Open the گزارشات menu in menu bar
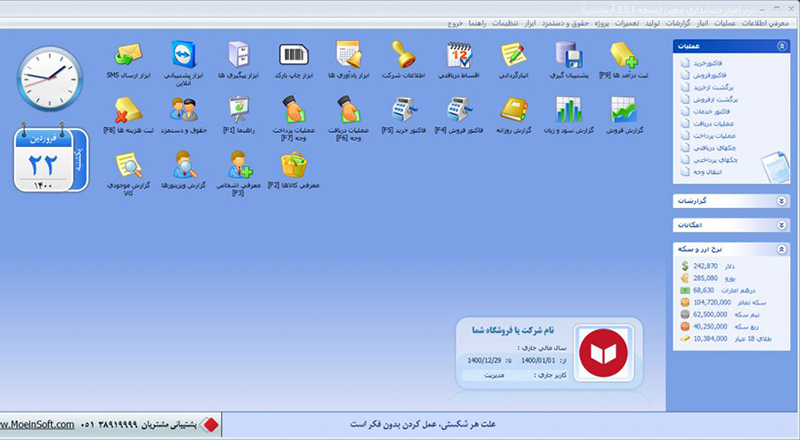800x440 pixels. [x=678, y=23]
